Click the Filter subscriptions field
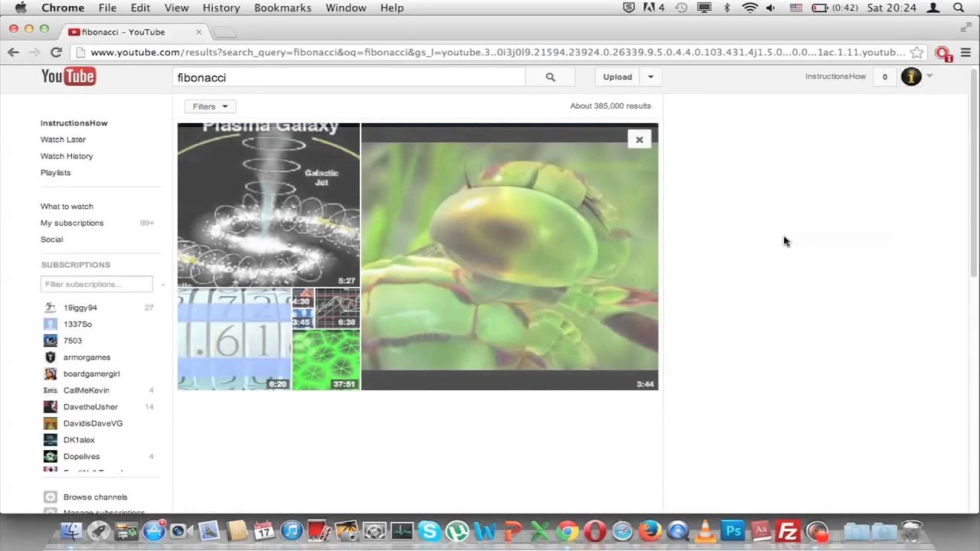The height and width of the screenshot is (551, 980). click(x=96, y=285)
